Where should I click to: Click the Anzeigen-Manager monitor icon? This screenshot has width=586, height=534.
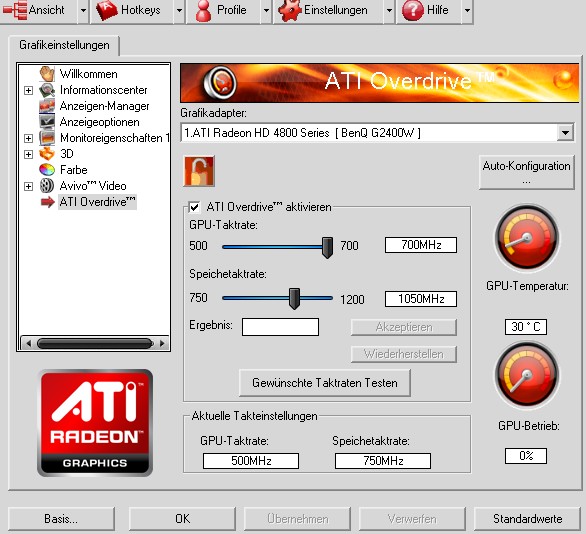pos(47,106)
